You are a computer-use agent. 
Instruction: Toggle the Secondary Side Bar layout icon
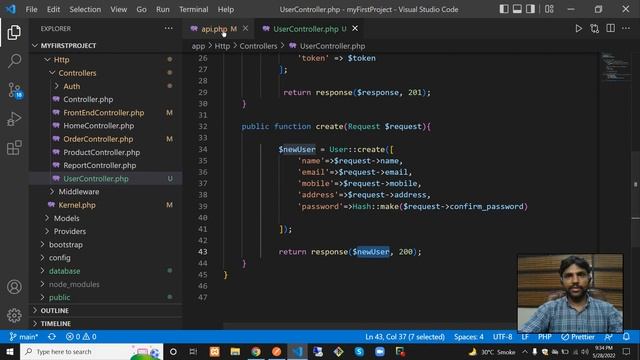[530, 9]
